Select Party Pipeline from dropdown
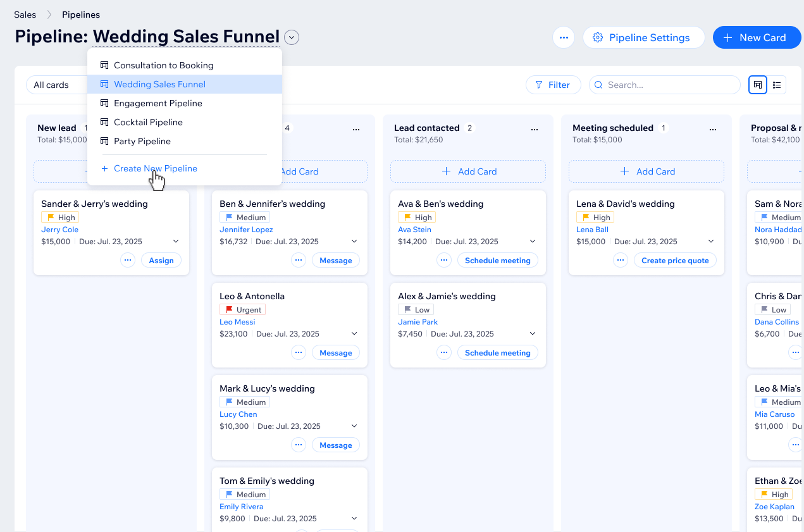 click(x=142, y=141)
